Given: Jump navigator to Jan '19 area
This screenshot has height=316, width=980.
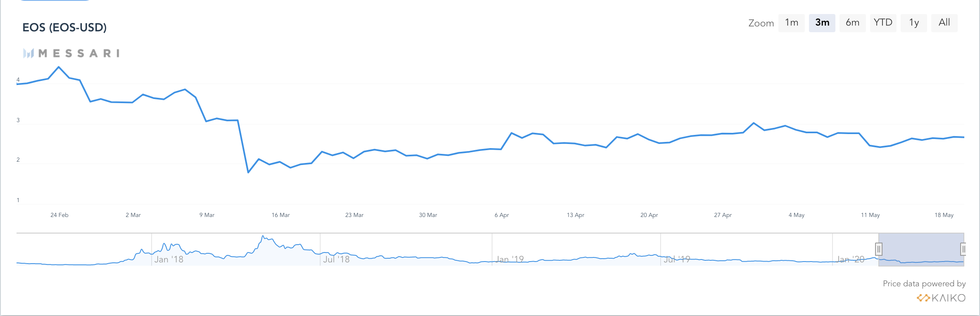Looking at the screenshot, I should (x=510, y=259).
